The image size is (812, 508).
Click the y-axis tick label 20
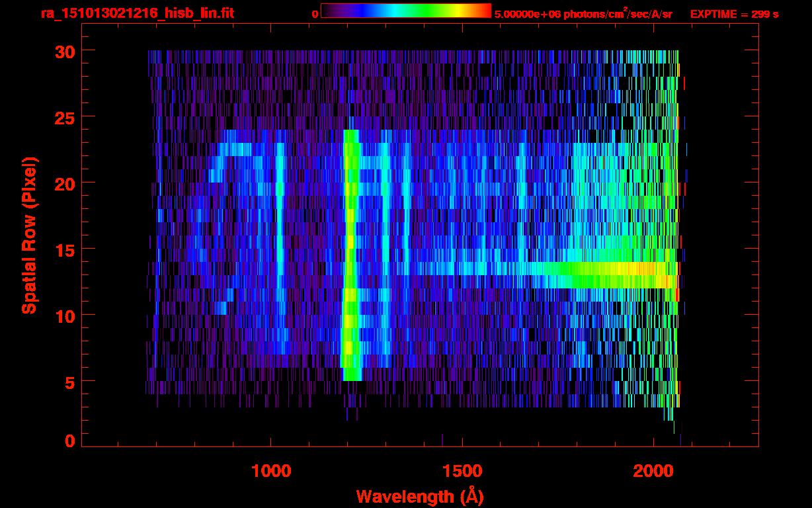point(64,183)
